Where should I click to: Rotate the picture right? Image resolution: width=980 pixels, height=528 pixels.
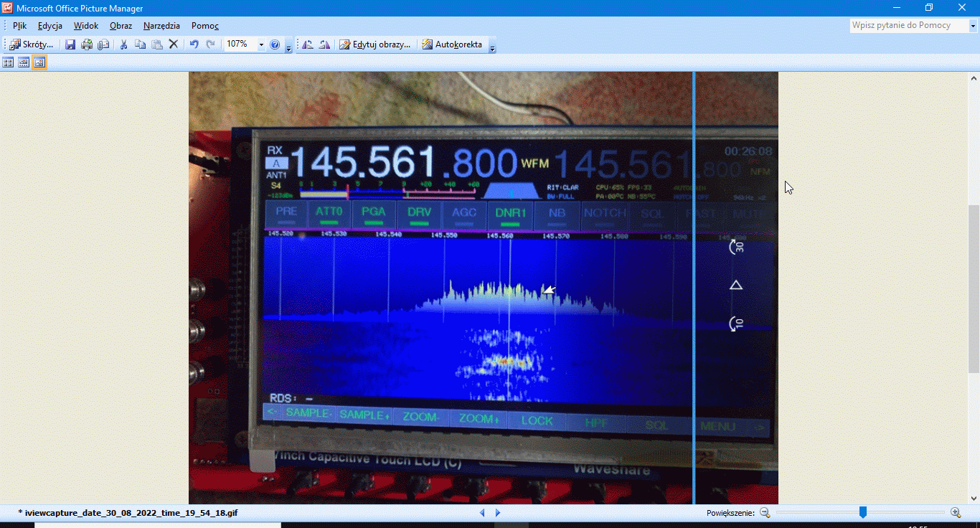tap(324, 44)
